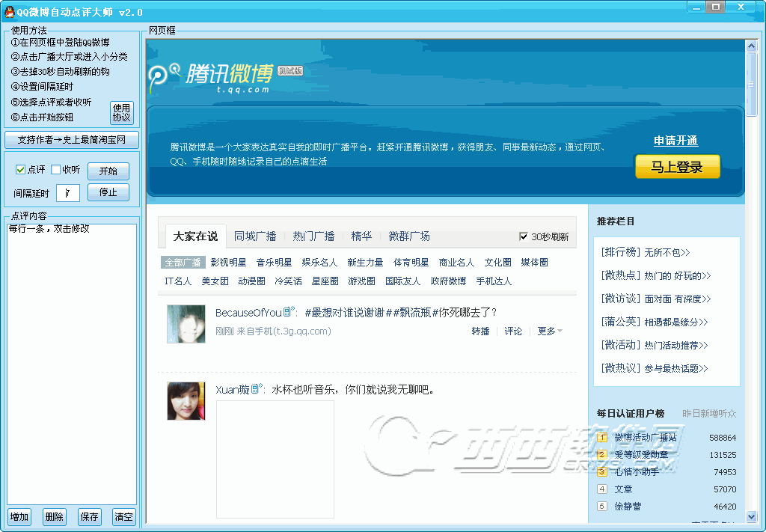Open 音乐明星 category link
The height and width of the screenshot is (532, 766).
coord(274,263)
